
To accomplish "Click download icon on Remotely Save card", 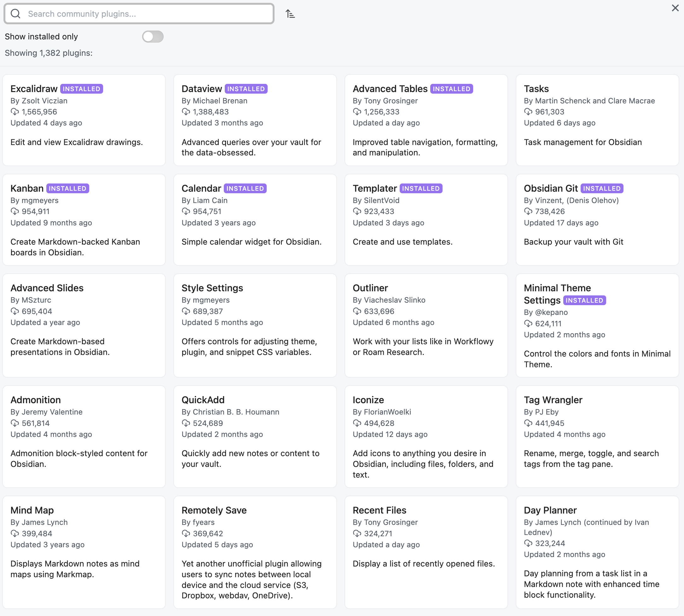I will (186, 534).
